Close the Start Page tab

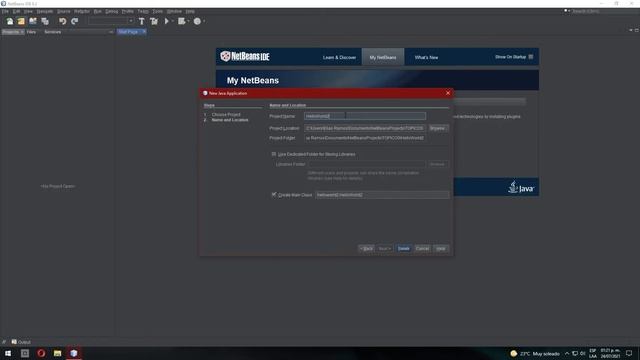coord(144,32)
